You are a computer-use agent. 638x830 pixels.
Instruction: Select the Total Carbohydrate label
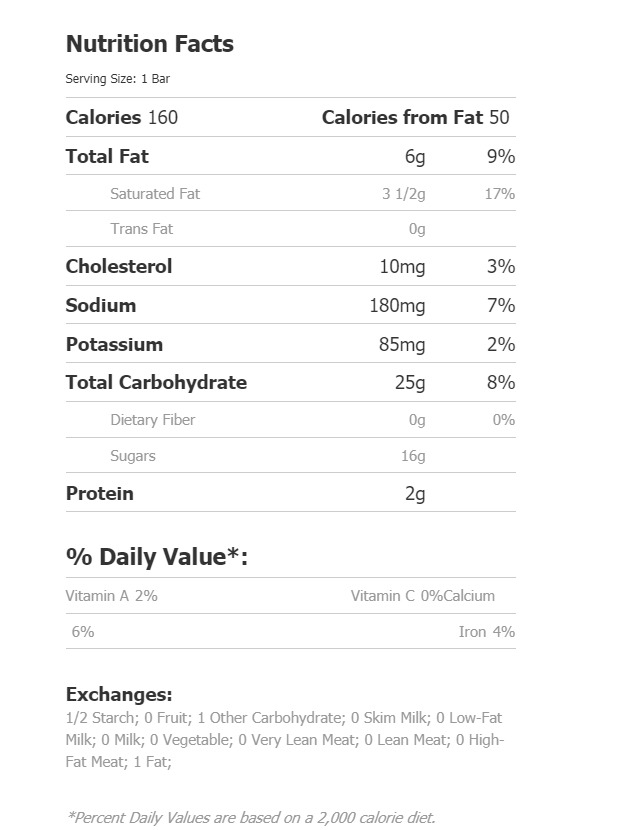156,382
